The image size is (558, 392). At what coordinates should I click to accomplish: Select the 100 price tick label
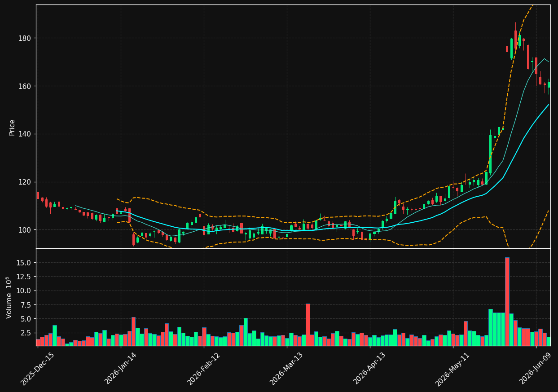click(25, 230)
